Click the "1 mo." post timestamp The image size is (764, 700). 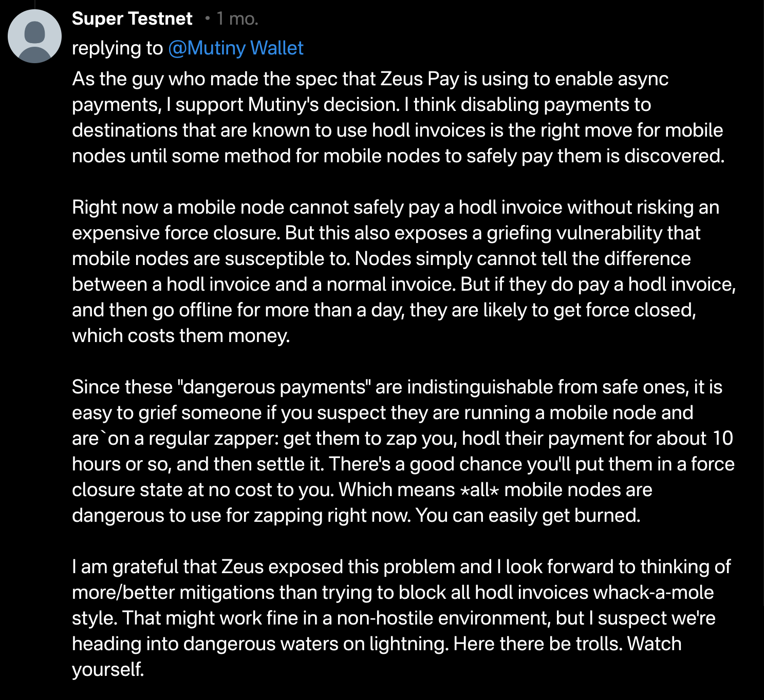coord(237,19)
